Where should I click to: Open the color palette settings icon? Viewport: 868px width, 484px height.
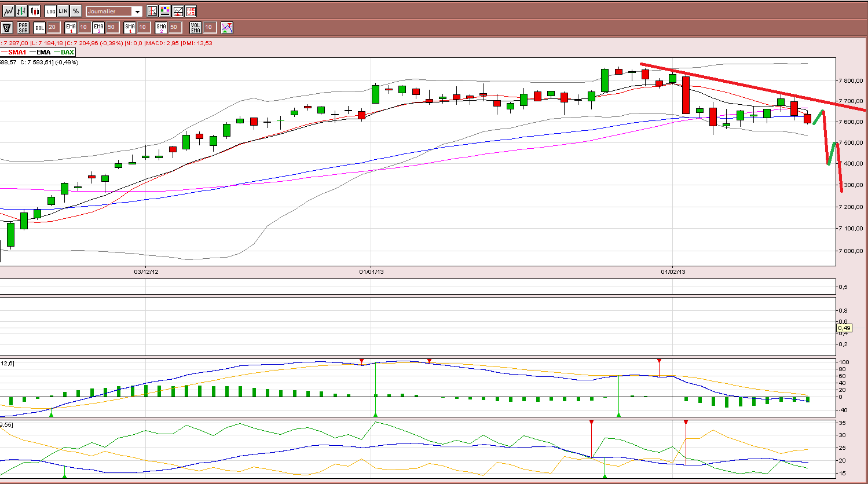pos(165,11)
